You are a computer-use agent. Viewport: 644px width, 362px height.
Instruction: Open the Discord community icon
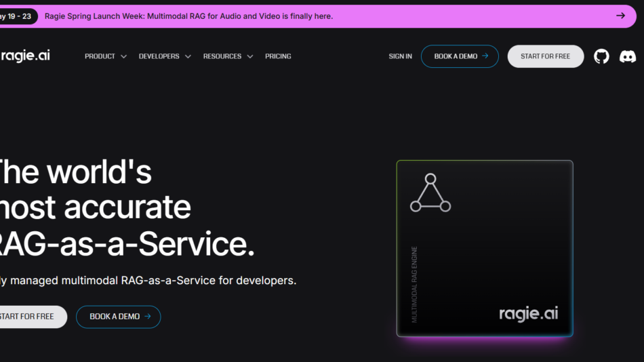628,56
